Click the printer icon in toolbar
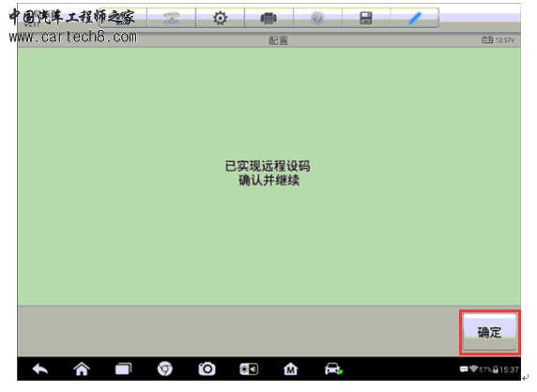 pos(268,18)
